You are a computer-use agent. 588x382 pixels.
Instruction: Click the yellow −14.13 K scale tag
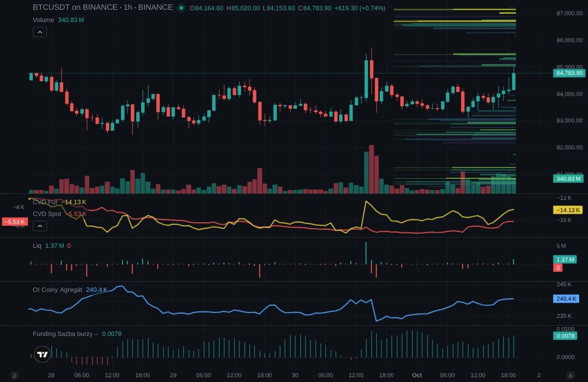[568, 210]
